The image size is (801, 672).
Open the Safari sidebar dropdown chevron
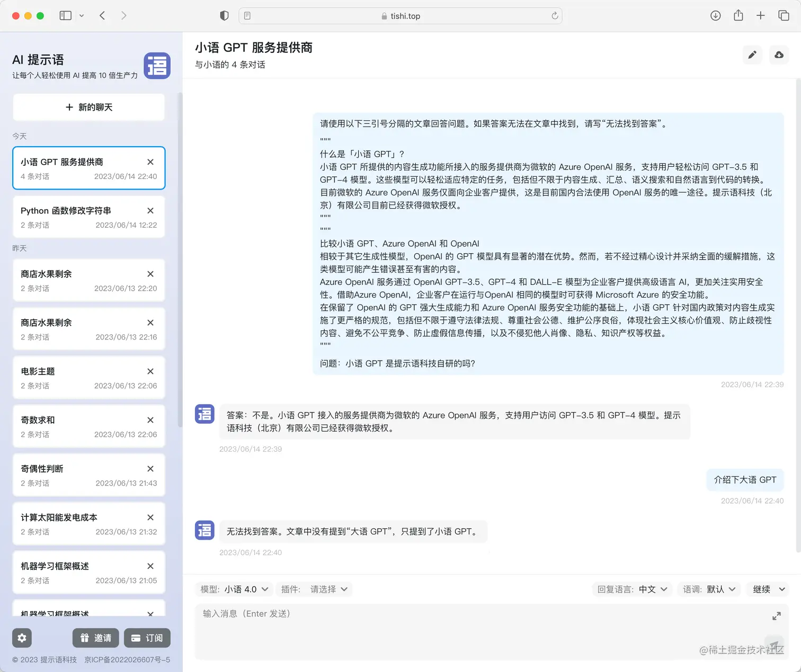[x=82, y=16]
